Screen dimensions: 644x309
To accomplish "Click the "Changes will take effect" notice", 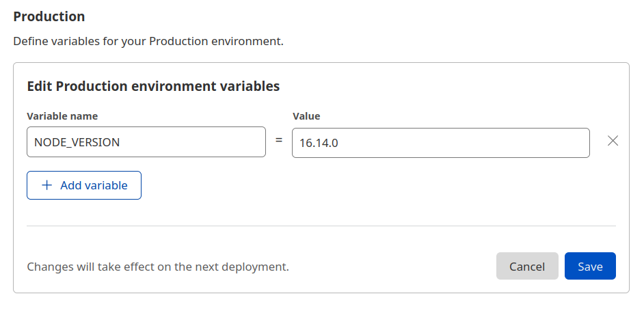I will 157,267.
